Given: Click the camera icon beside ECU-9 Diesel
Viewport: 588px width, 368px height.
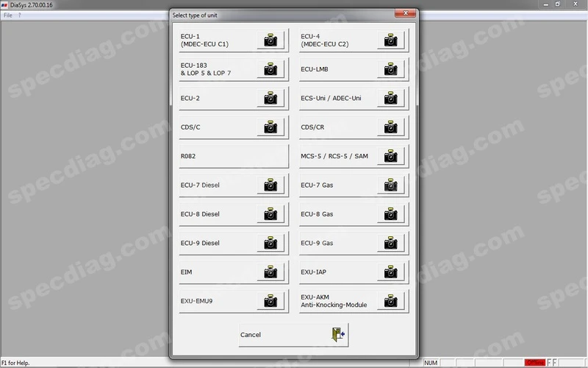Looking at the screenshot, I should coord(270,243).
